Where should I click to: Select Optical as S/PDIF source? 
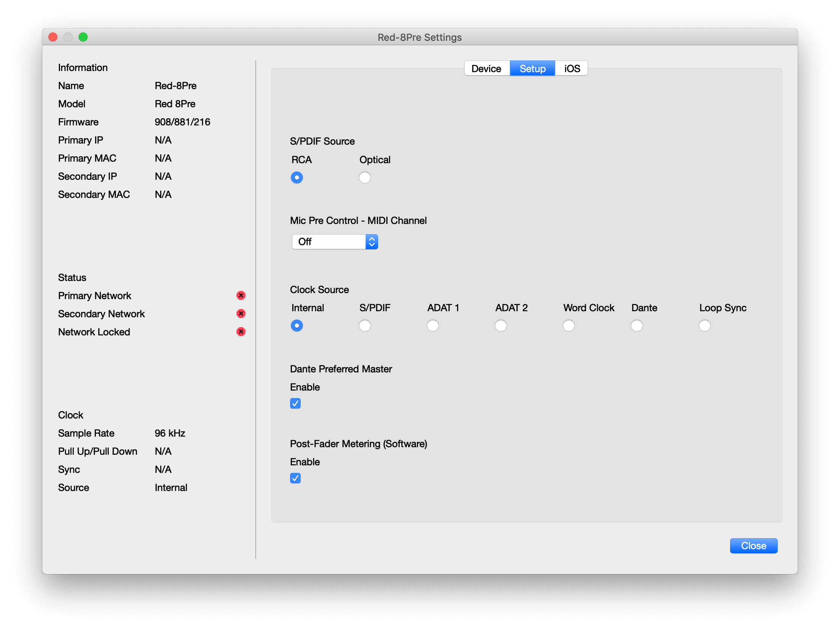364,178
